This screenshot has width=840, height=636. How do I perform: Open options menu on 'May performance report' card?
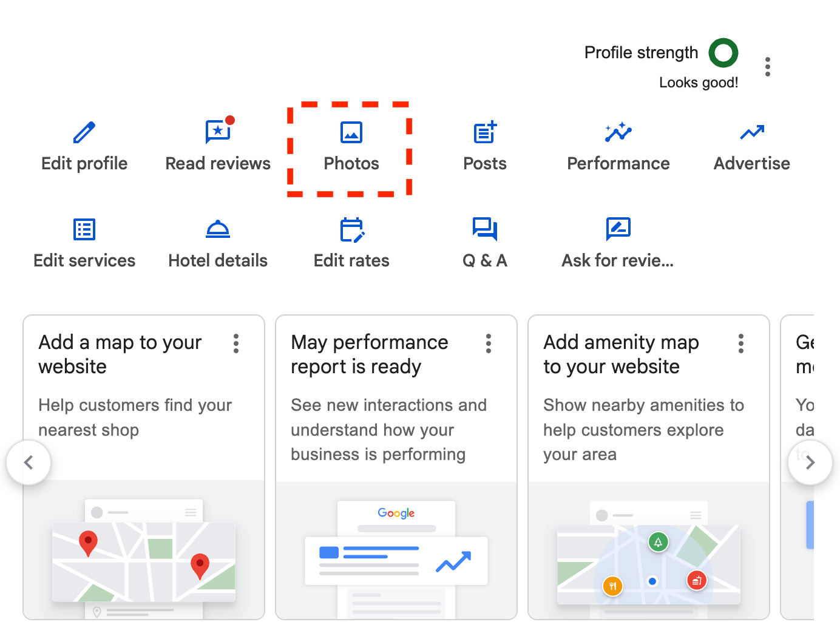(x=489, y=343)
